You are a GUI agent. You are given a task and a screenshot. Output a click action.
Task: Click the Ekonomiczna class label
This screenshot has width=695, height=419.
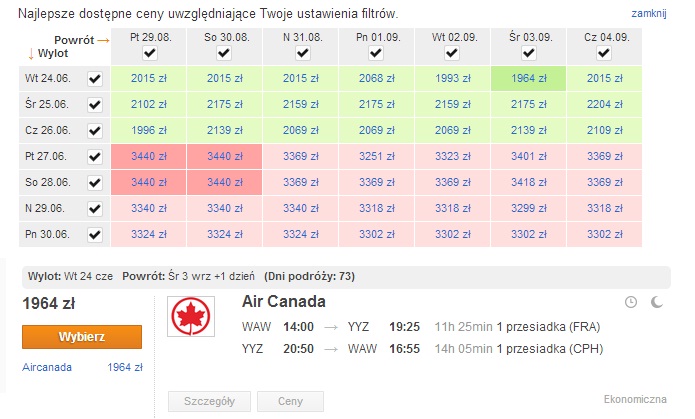click(635, 399)
